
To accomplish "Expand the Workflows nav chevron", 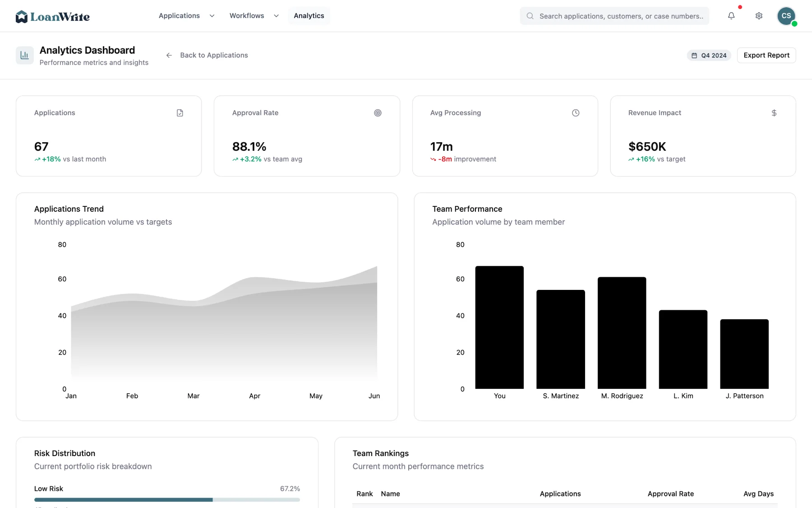I will (x=276, y=16).
